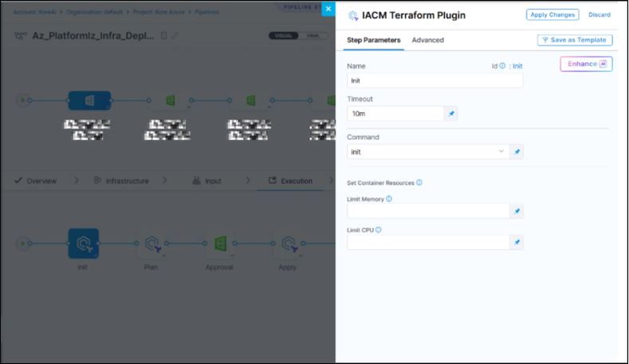Click the tag icon beside pipeline name
This screenshot has width=629, height=364.
pos(163,35)
